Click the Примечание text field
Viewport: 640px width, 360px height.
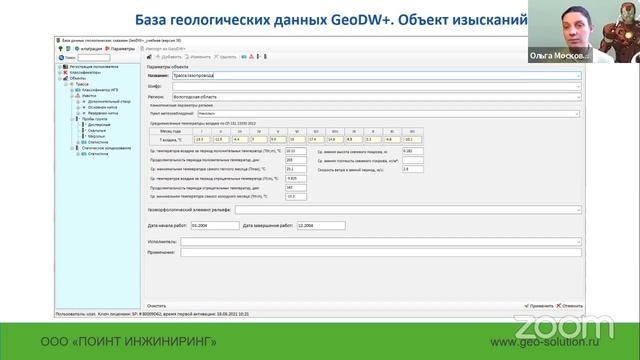point(381,253)
